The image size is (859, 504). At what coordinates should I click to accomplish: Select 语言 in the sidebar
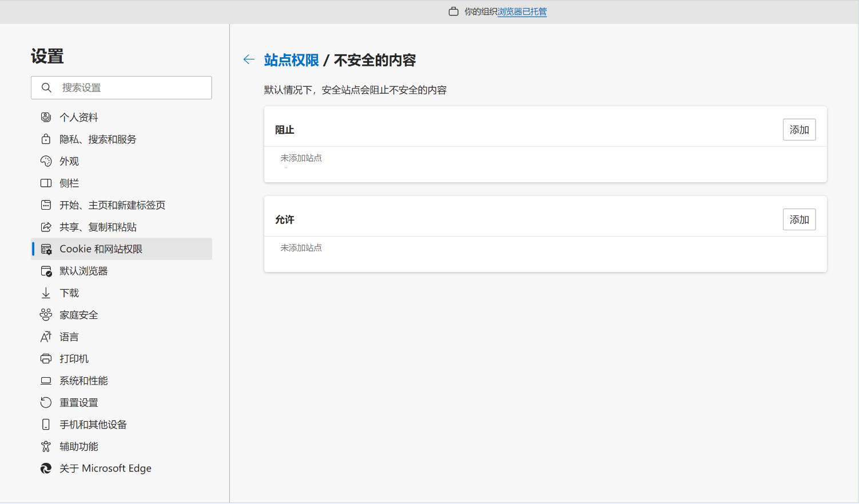click(x=121, y=337)
